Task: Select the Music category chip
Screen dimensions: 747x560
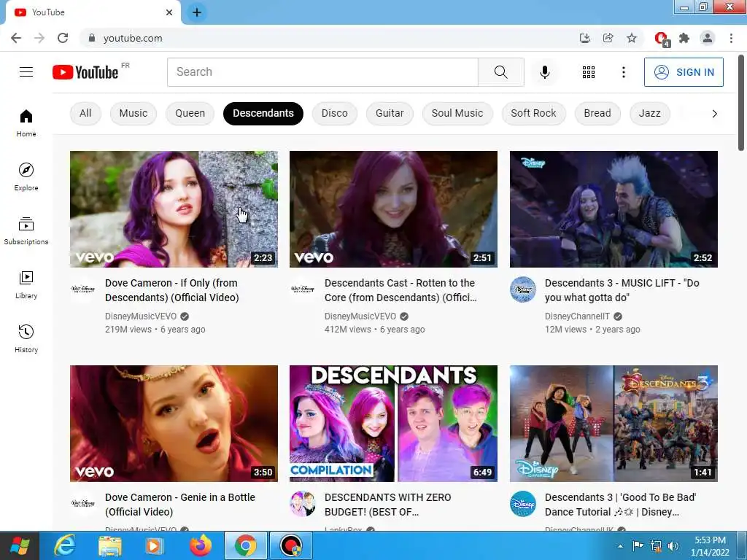Action: tap(133, 113)
